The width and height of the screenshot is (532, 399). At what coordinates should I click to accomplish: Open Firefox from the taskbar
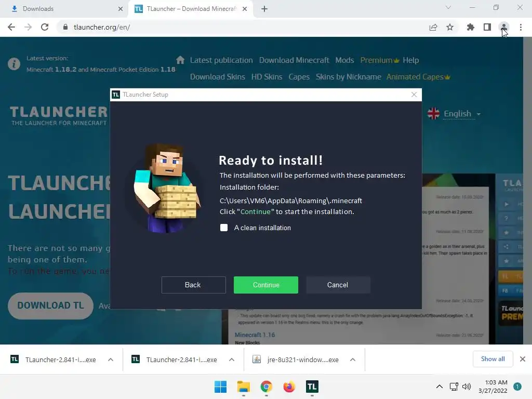[289, 387]
